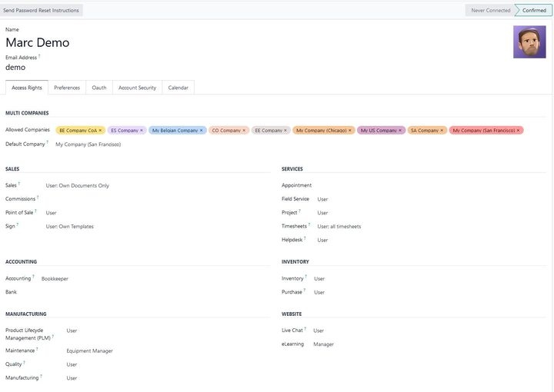Switch to the Preferences tab
This screenshot has width=554, height=392.
point(67,88)
